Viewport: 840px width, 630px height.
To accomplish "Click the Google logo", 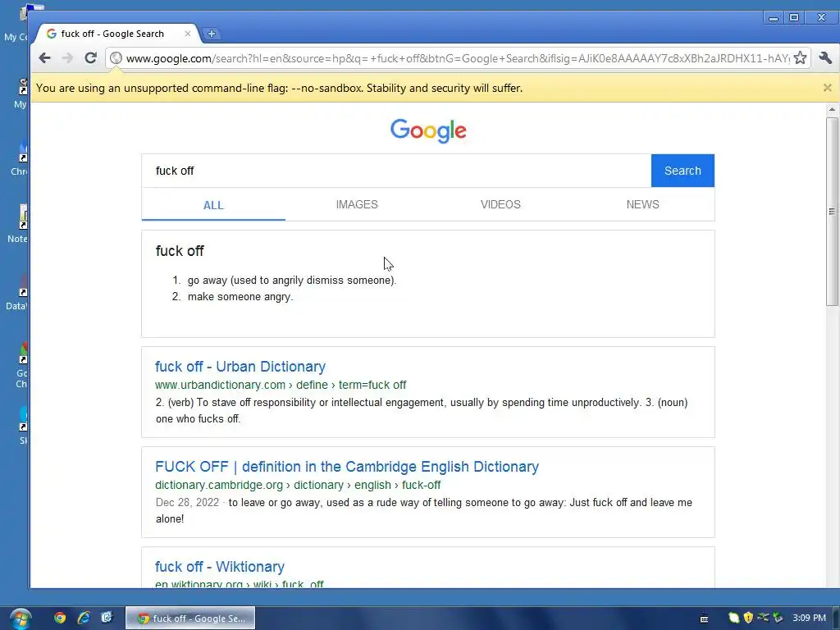I will point(428,130).
